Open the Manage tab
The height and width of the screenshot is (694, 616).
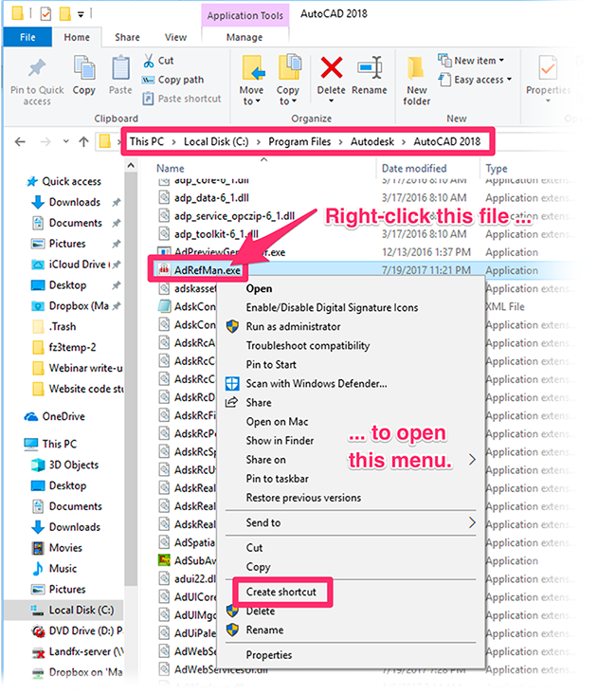[x=245, y=37]
